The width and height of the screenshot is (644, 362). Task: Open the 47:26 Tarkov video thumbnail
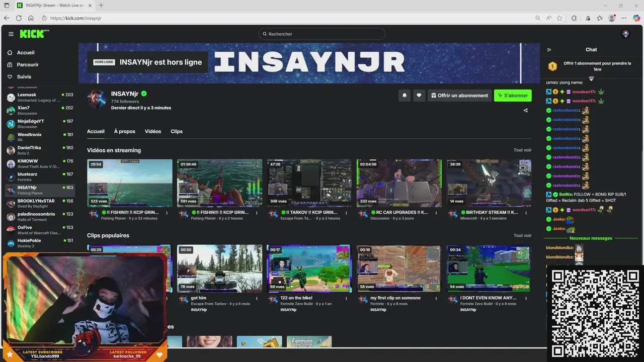309,183
